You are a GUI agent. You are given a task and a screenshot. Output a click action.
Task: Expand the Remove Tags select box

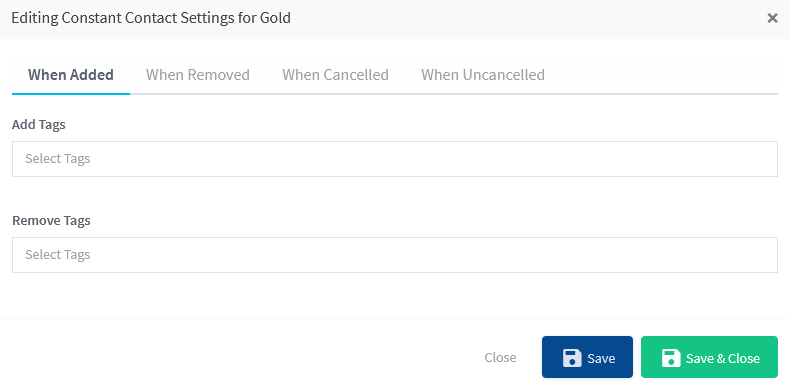pyautogui.click(x=394, y=255)
